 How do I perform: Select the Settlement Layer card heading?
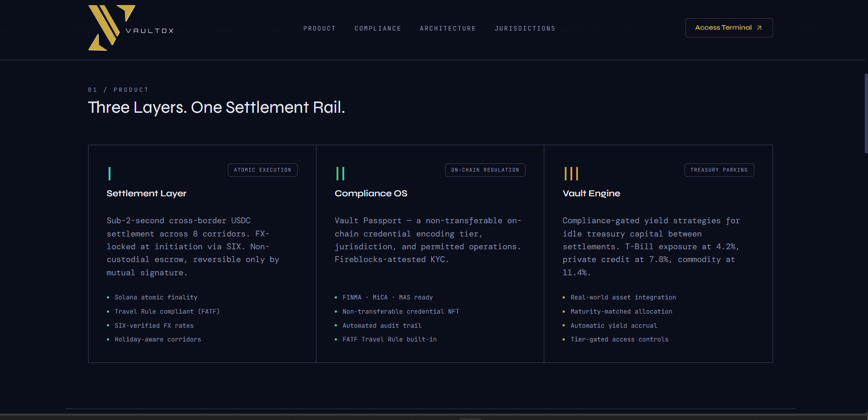[146, 193]
